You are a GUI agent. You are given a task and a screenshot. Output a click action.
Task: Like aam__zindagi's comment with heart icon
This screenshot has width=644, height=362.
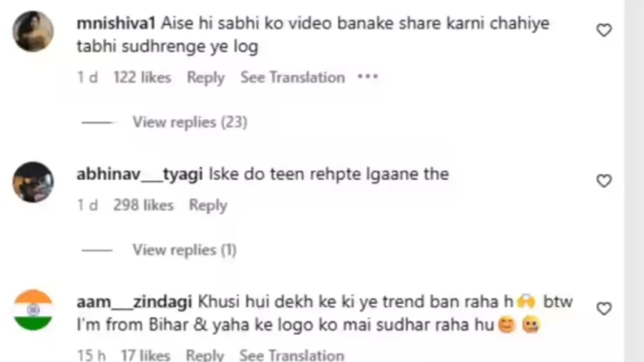(x=604, y=308)
